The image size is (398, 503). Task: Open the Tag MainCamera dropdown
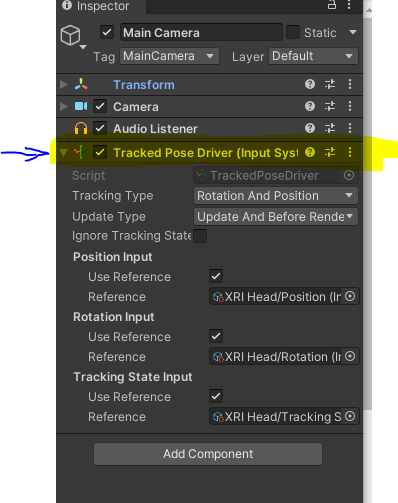[169, 56]
